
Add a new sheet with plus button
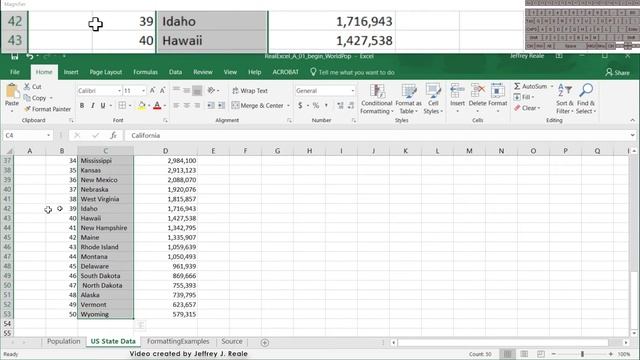(264, 343)
